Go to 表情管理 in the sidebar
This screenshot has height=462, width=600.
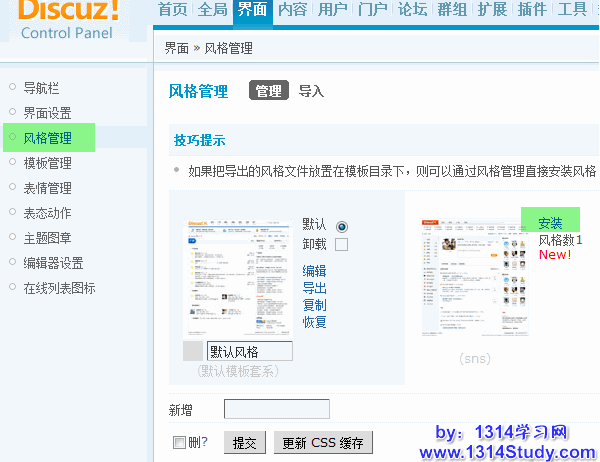click(47, 188)
